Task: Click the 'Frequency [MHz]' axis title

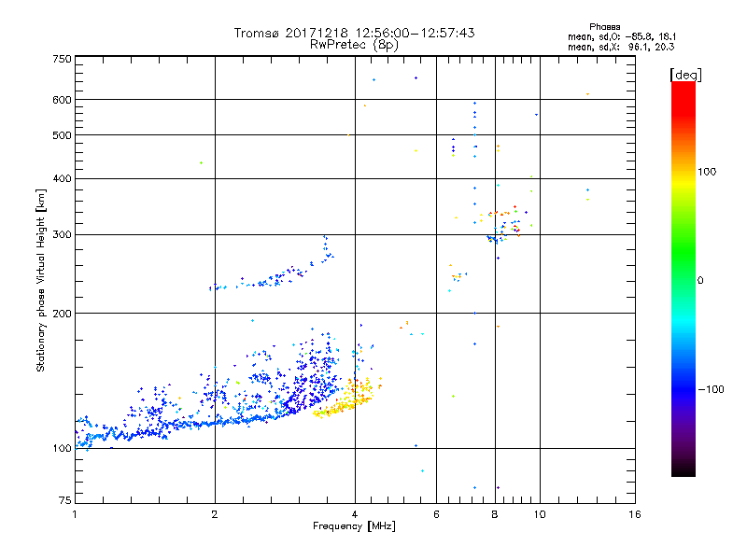Action: pos(354,526)
